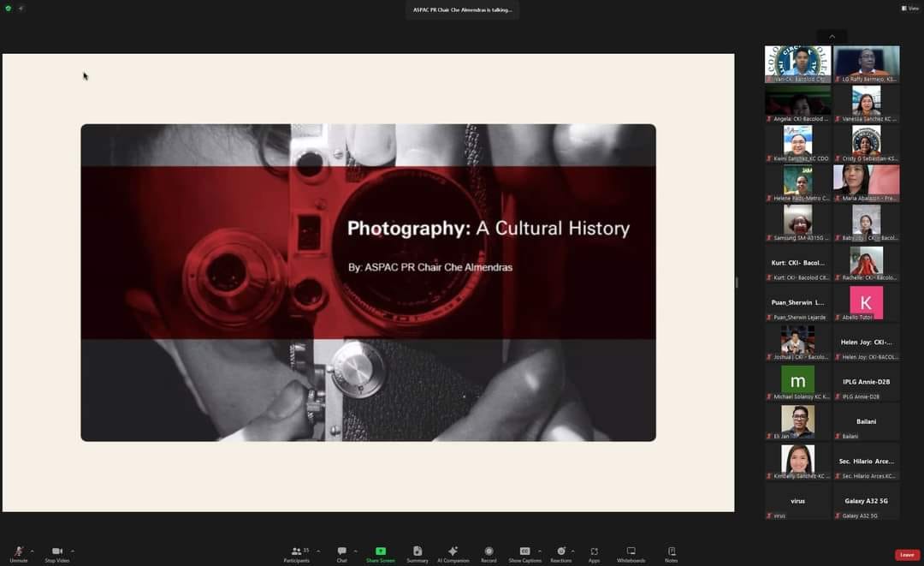Image resolution: width=924 pixels, height=566 pixels.
Task: Open the Chat panel
Action: tap(341, 553)
